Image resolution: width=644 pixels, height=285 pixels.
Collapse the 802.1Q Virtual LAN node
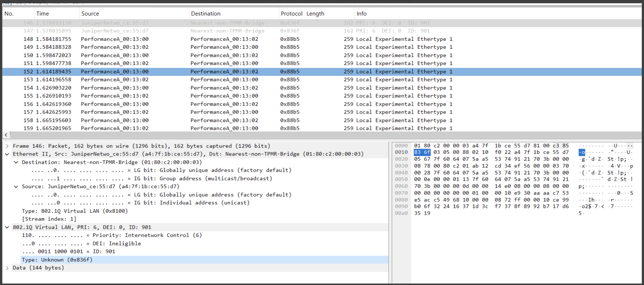click(x=7, y=227)
